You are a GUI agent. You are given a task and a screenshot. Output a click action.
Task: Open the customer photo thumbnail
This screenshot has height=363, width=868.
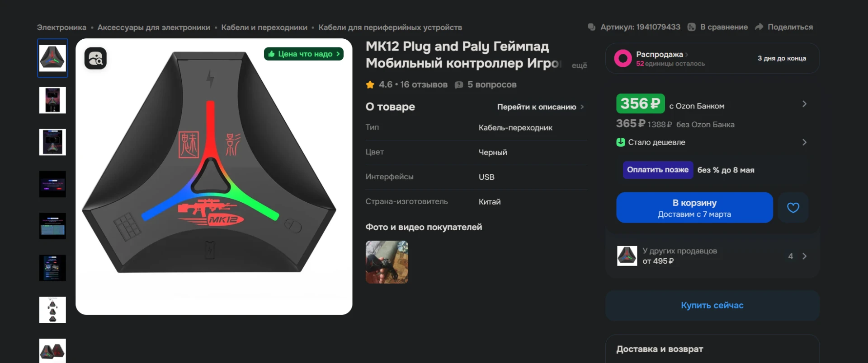click(387, 262)
